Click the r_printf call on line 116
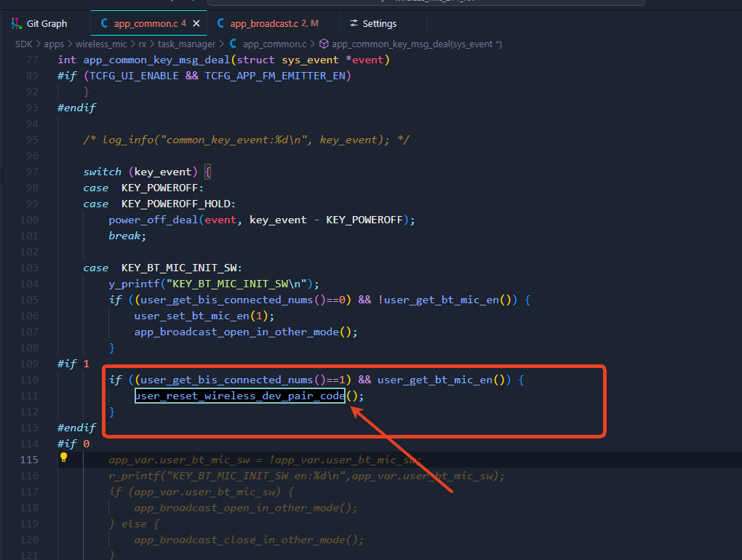 coord(135,476)
